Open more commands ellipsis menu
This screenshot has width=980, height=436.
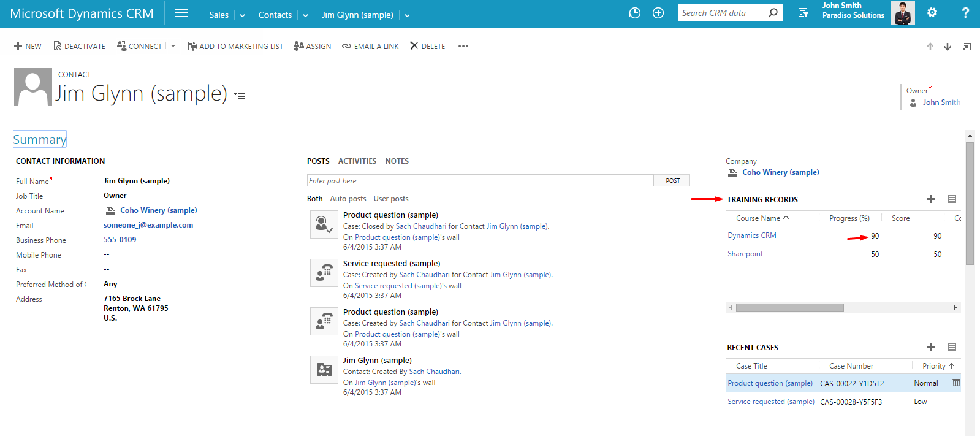coord(463,46)
